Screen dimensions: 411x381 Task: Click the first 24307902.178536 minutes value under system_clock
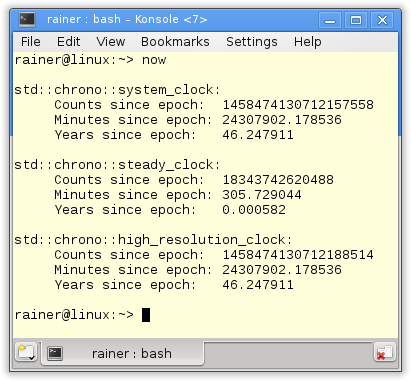coord(282,120)
